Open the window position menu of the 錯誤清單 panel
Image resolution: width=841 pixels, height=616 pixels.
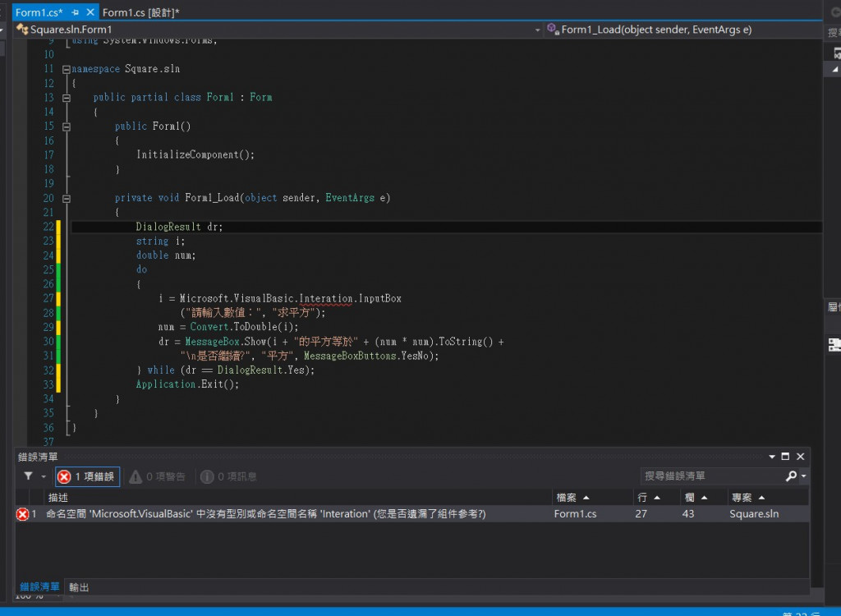[772, 457]
